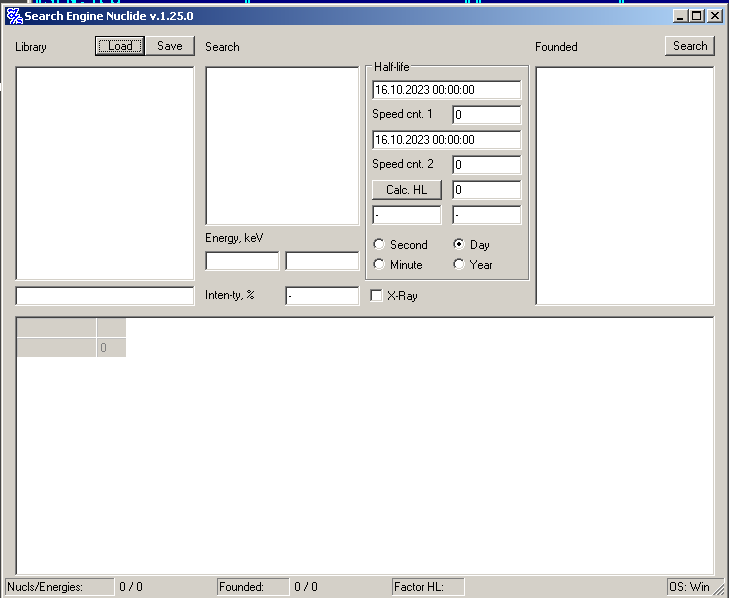729x598 pixels.
Task: Select the Second radio button
Action: (x=379, y=245)
